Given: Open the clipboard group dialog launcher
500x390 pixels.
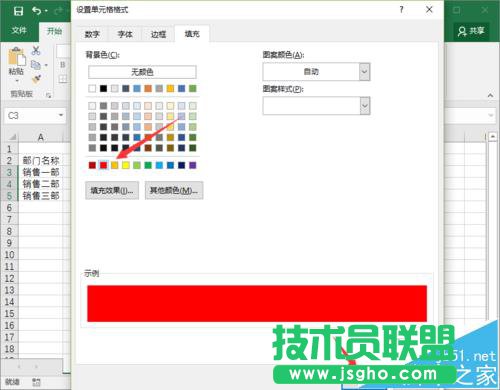Looking at the screenshot, I should 49,95.
